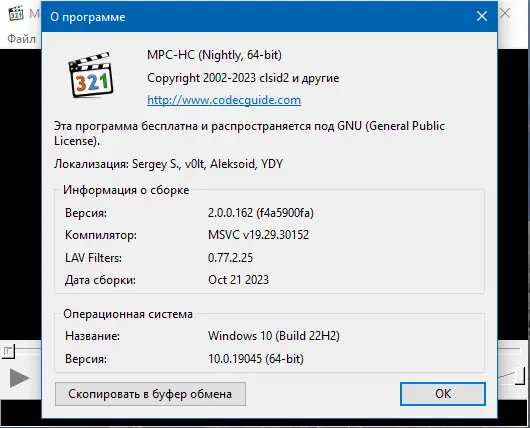This screenshot has height=428, width=530.
Task: Select LAV Filters value 0.77.2.25
Action: 230,258
